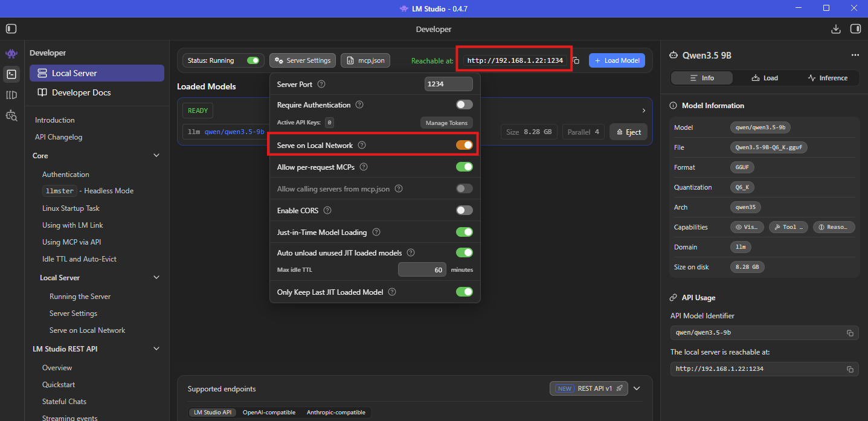Click help icon beside Allow calling servers from mcp.json

(399, 189)
